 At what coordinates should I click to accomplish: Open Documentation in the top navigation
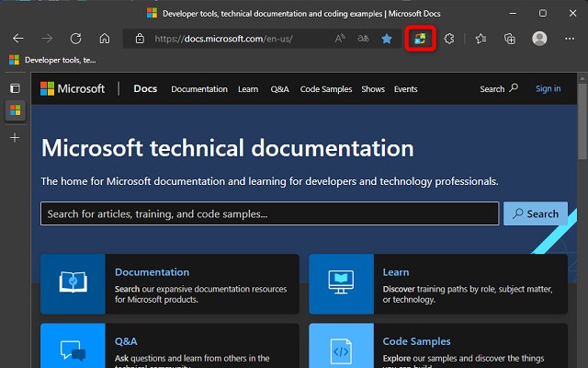click(199, 89)
